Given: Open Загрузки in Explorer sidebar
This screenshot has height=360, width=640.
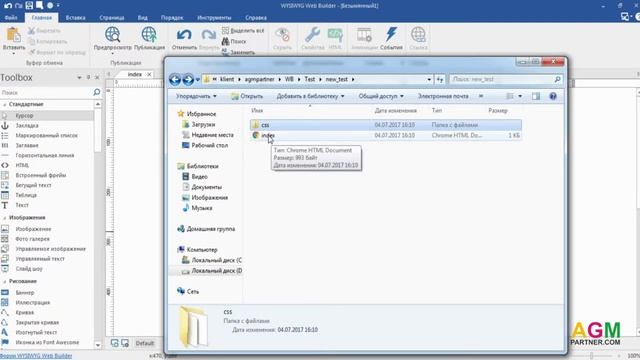Looking at the screenshot, I should (203, 124).
